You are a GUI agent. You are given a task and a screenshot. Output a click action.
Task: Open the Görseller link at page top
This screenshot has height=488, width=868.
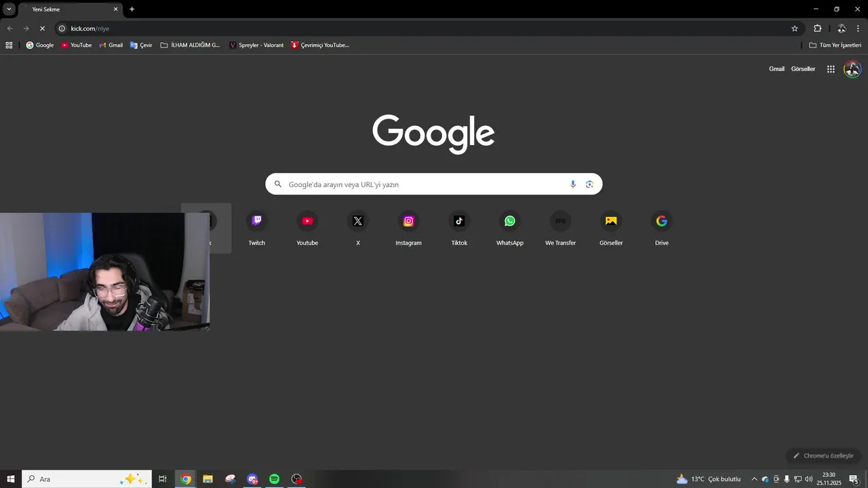[803, 69]
